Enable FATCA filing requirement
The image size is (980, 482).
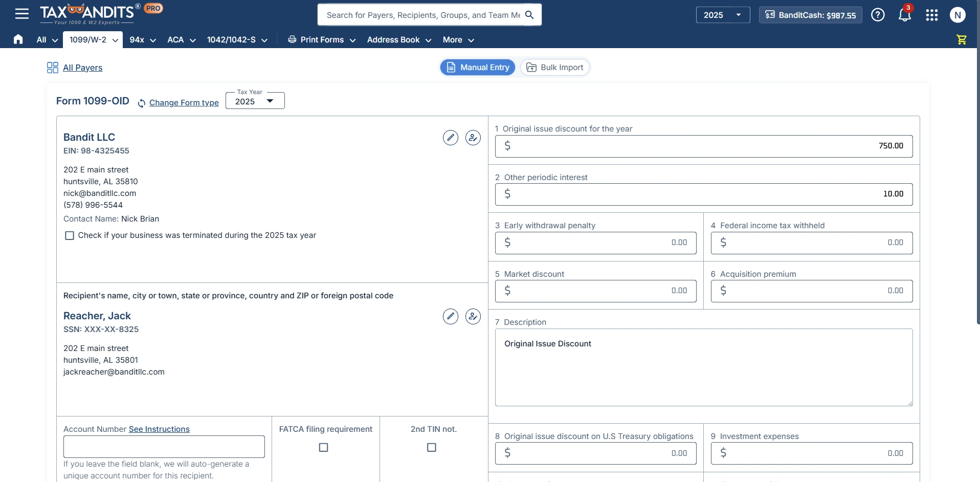pos(323,448)
